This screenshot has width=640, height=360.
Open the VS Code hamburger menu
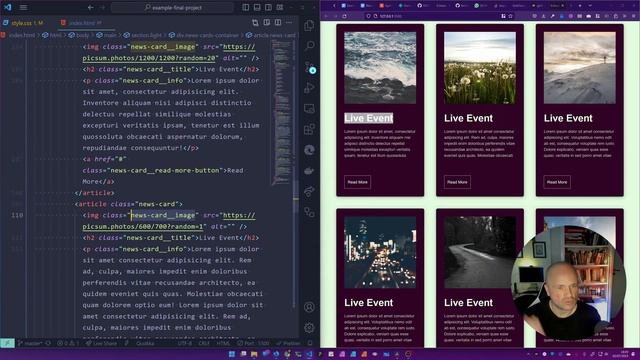tap(24, 7)
